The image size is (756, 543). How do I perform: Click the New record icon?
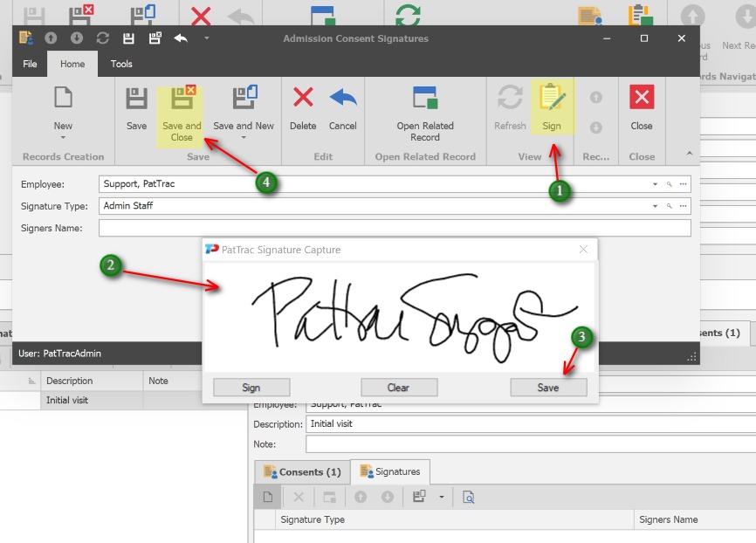(x=63, y=98)
